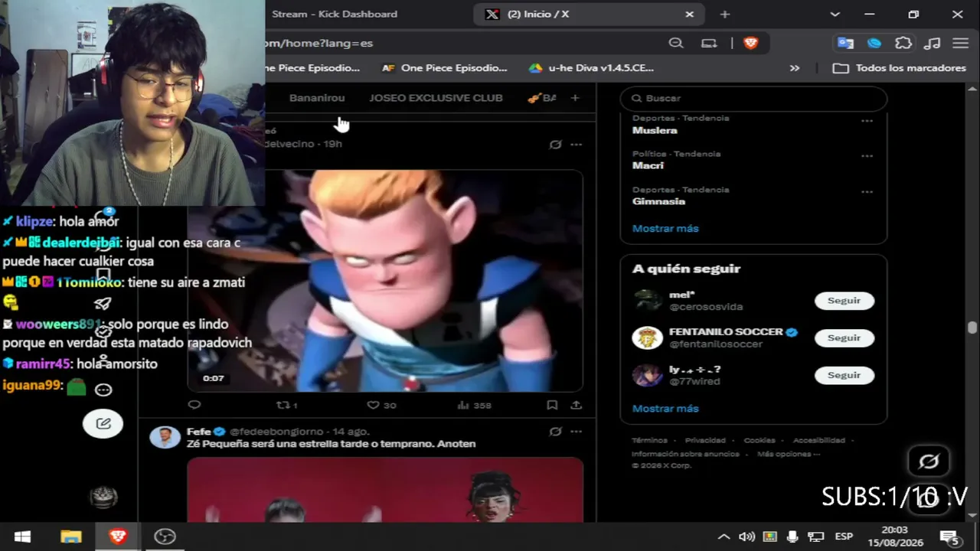980x551 pixels.
Task: Open the Gimnasia trending topic
Action: [658, 201]
